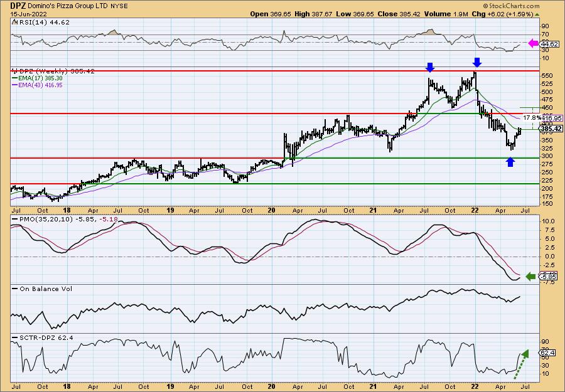The width and height of the screenshot is (565, 392).
Task: Click the green up-triangle after Chg percentage
Action: pyautogui.click(x=537, y=14)
